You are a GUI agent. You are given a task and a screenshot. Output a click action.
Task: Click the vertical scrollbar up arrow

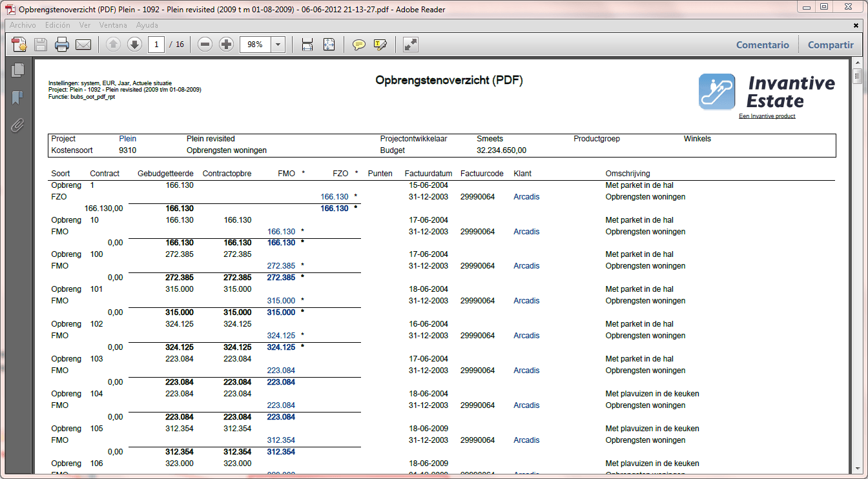click(857, 62)
